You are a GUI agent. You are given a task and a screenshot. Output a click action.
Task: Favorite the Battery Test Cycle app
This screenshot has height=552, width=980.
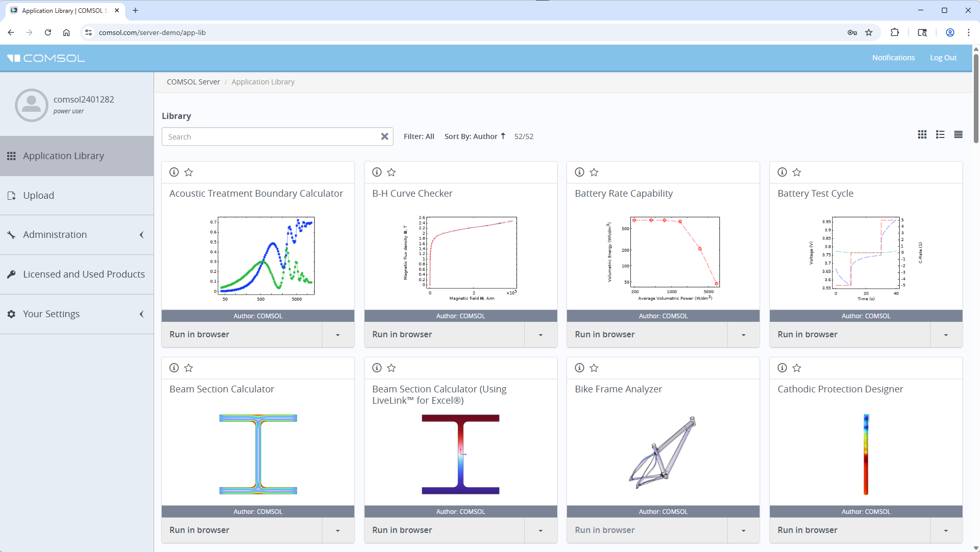point(797,172)
